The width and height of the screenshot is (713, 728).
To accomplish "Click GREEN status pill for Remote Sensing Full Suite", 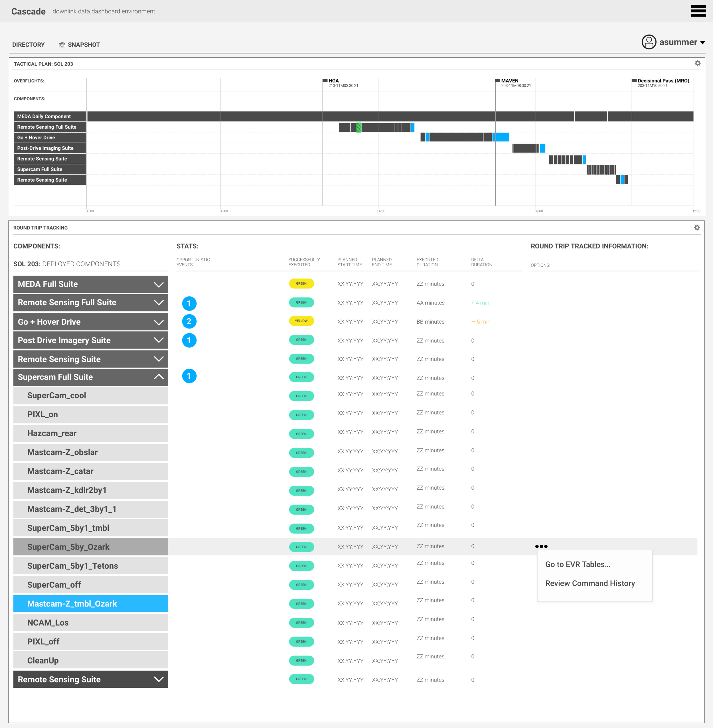I will (301, 303).
